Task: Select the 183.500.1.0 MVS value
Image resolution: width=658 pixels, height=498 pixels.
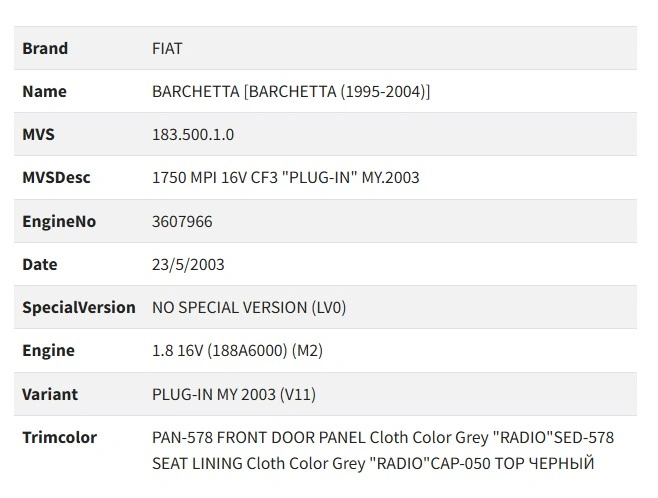Action: pos(193,134)
